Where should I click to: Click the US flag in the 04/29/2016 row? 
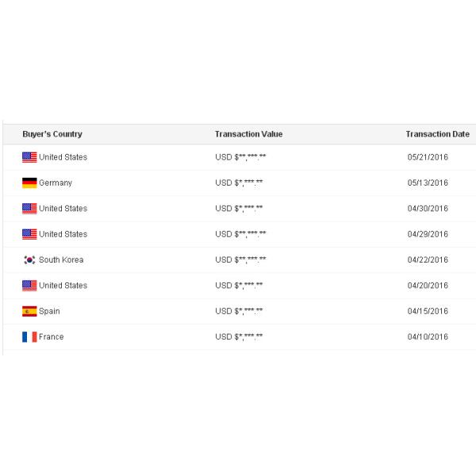[x=29, y=234]
